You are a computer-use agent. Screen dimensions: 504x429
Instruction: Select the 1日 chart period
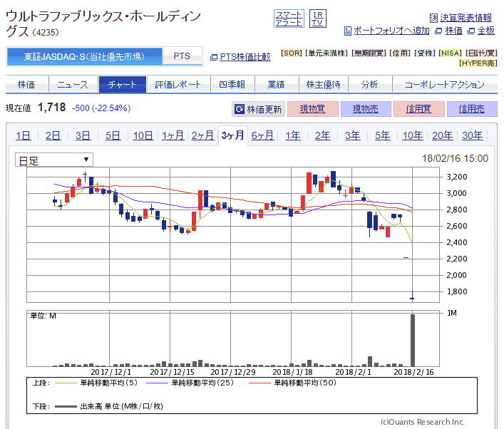[24, 135]
